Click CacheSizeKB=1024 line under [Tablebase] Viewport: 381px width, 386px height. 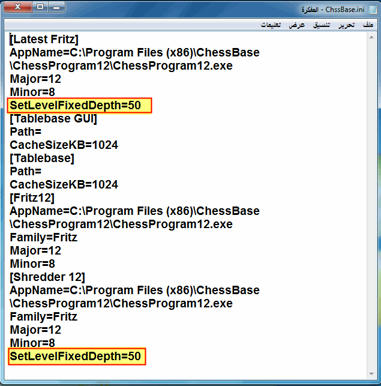[x=64, y=184]
